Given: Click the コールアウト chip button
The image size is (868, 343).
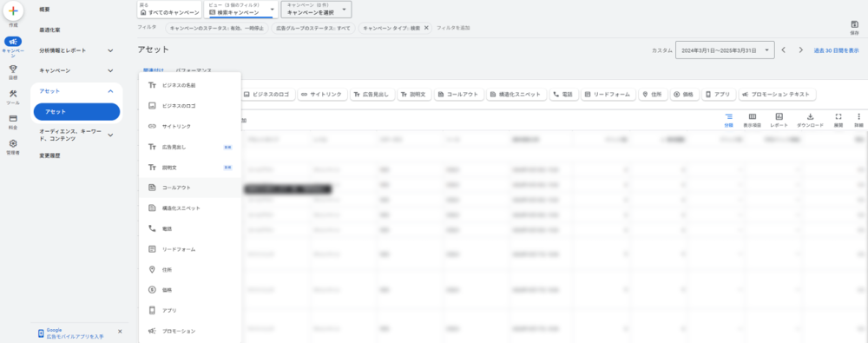Looking at the screenshot, I should pyautogui.click(x=458, y=94).
